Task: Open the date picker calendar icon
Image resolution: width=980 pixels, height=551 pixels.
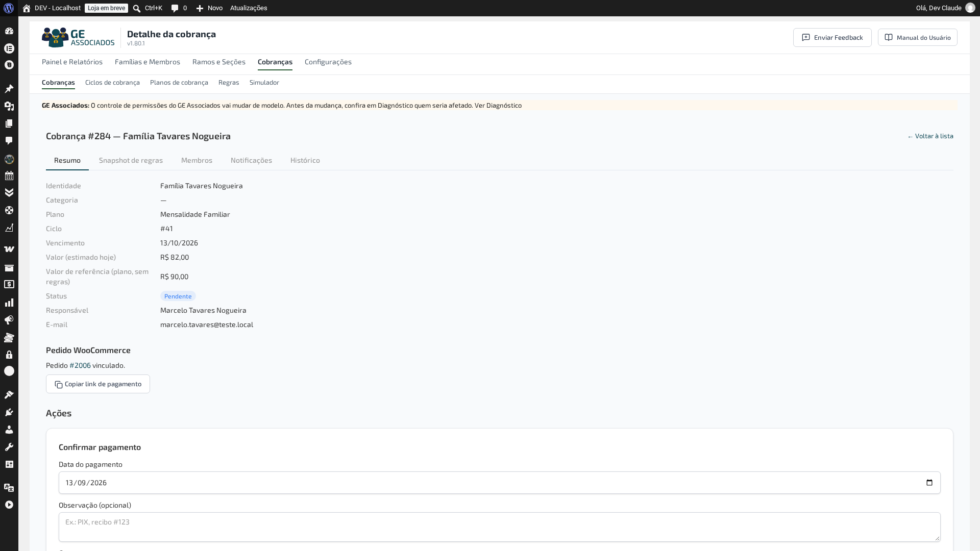Action: pos(929,483)
